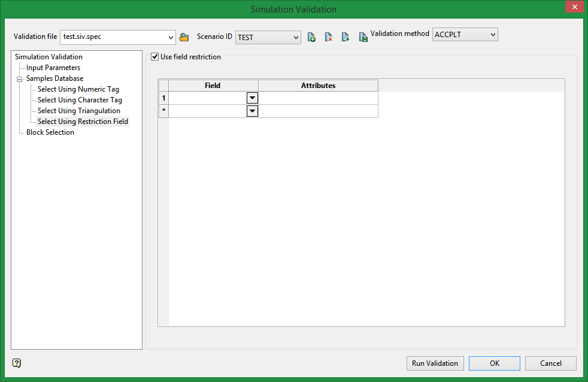Click the OK button
588x382 pixels.
click(x=494, y=363)
